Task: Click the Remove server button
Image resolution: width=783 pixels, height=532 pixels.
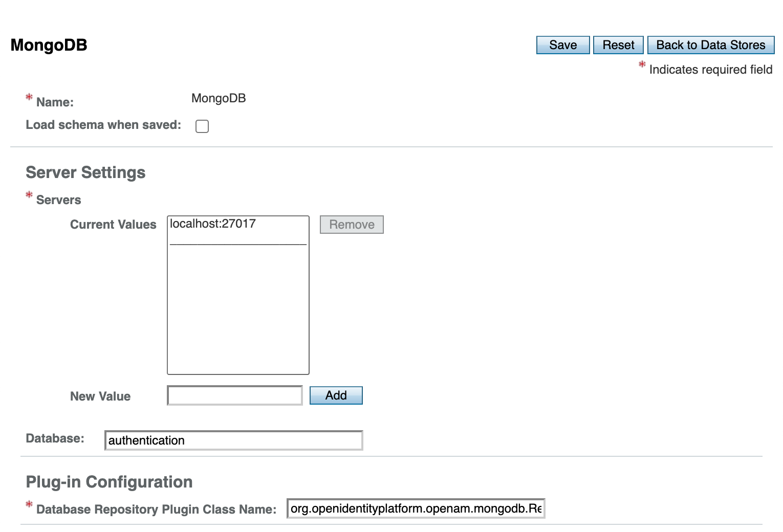Action: coord(352,225)
